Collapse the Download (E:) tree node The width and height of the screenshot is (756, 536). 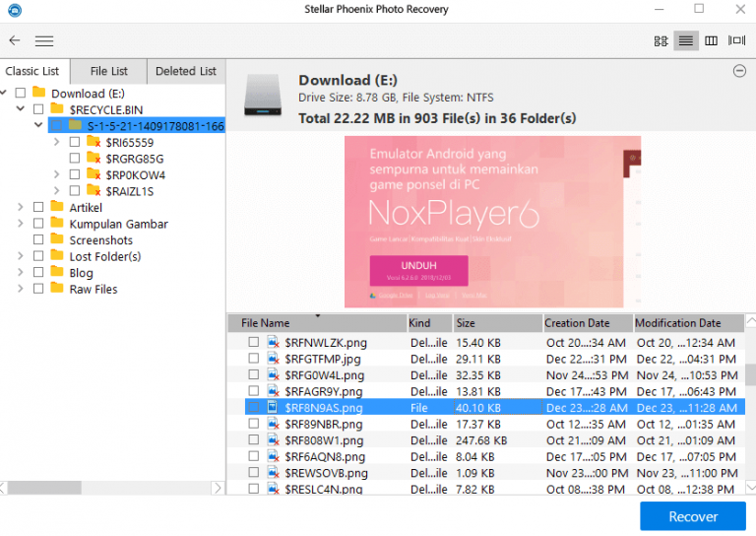(4, 93)
